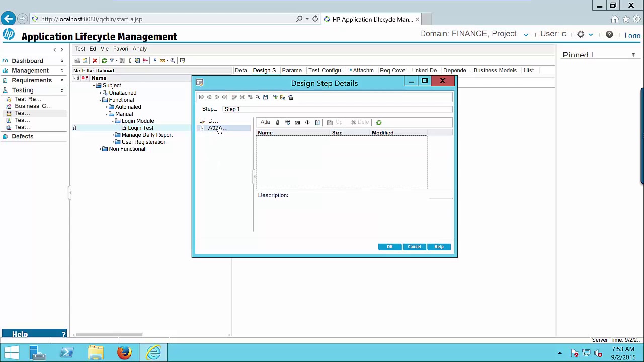Click OK in Design Step Details
This screenshot has width=644, height=362.
(x=390, y=247)
